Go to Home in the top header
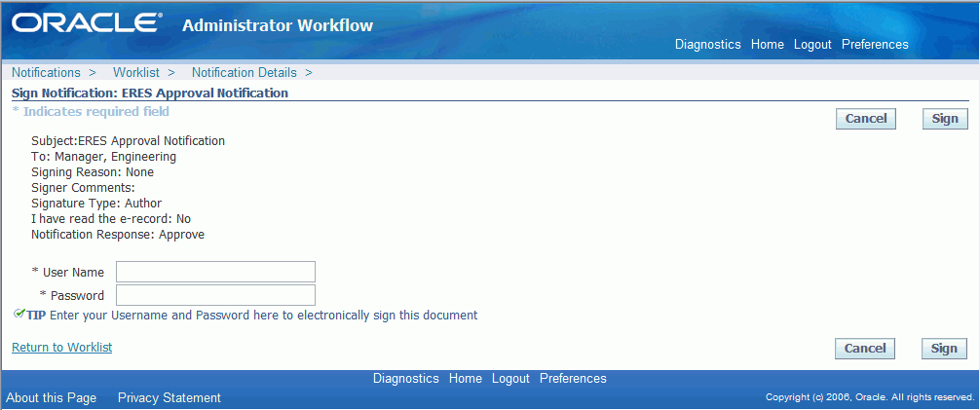980x410 pixels. pos(768,45)
